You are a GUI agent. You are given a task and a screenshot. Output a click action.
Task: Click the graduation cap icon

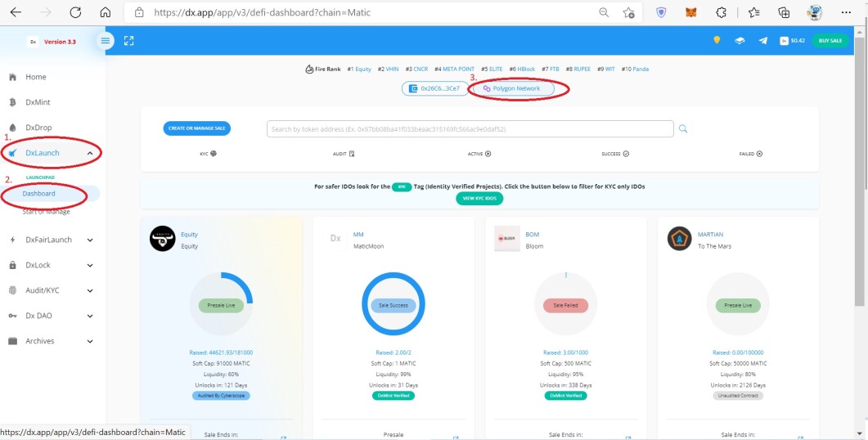(740, 40)
